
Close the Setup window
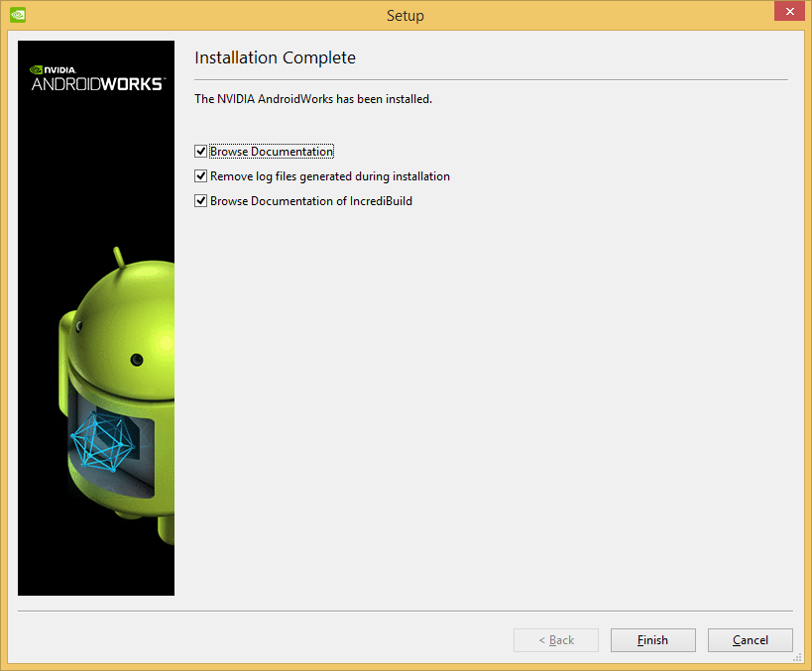[790, 11]
